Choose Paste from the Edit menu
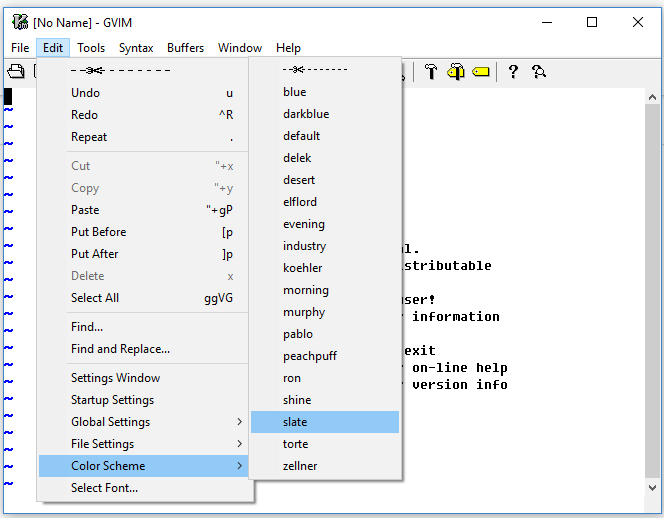 144,210
